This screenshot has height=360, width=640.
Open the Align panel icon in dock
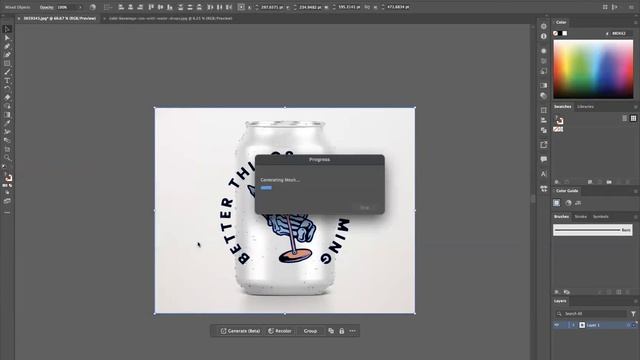tap(544, 120)
